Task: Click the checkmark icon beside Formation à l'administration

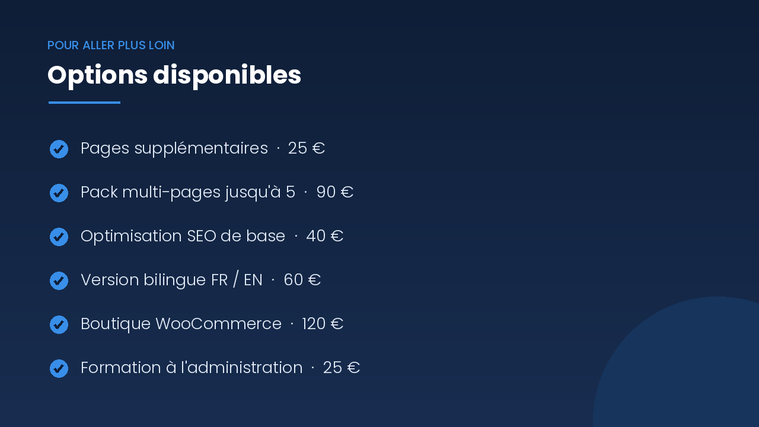Action: pos(59,368)
